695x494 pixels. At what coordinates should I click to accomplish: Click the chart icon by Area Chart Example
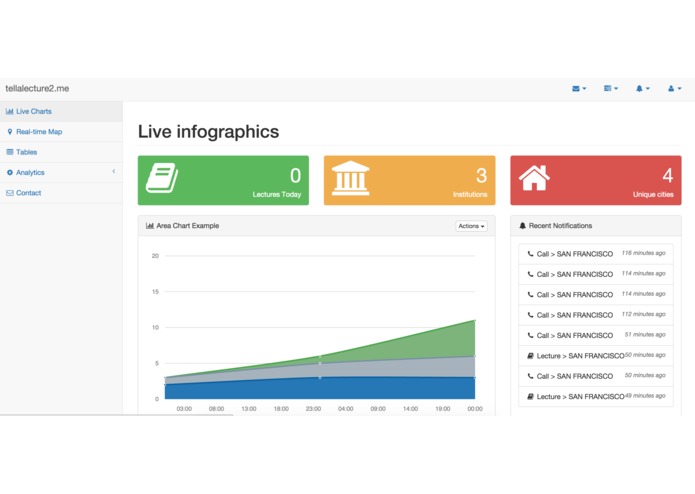coord(150,226)
